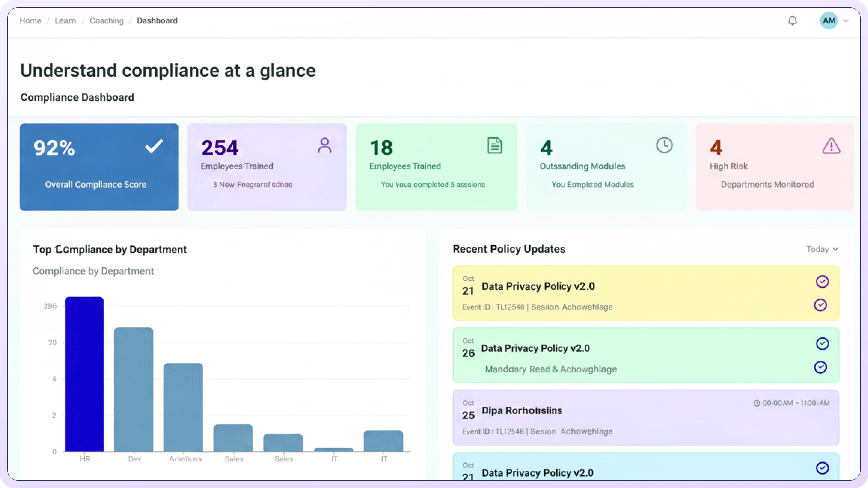Click clock icon beside 00-00AM time range
Screen dimensions: 868x488
pyautogui.click(x=757, y=403)
